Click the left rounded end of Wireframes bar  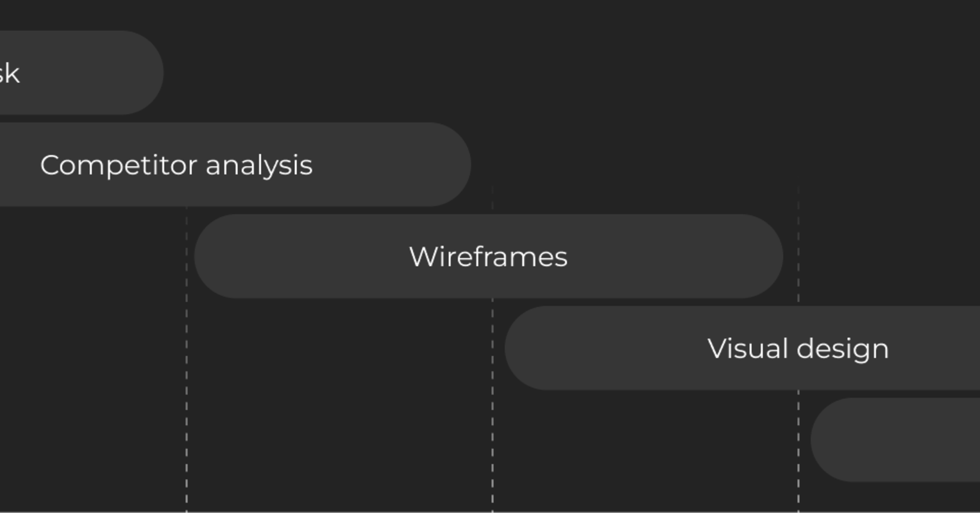click(215, 256)
